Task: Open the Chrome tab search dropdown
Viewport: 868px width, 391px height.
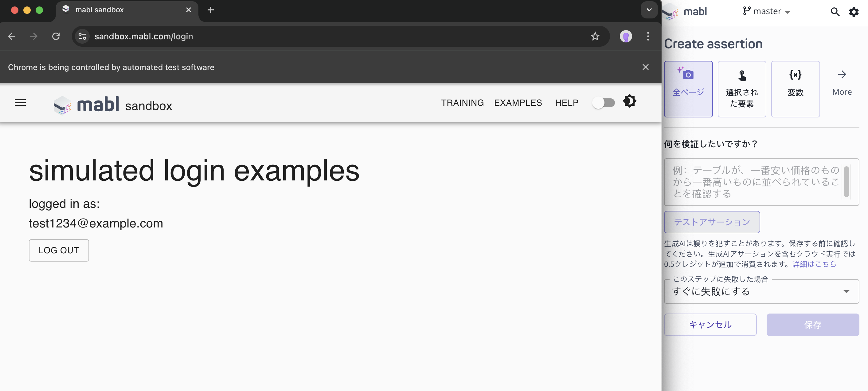Action: pos(649,10)
